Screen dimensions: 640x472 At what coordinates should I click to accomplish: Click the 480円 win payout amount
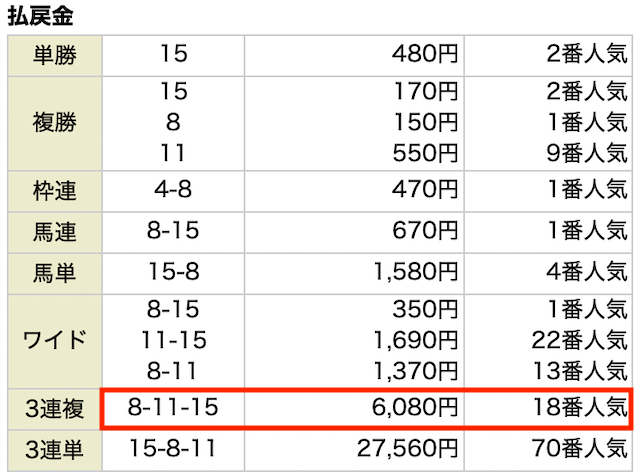tap(424, 54)
